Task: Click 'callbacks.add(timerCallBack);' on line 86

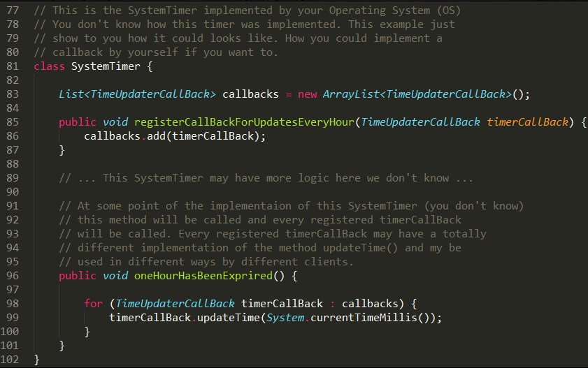Action: (175, 136)
